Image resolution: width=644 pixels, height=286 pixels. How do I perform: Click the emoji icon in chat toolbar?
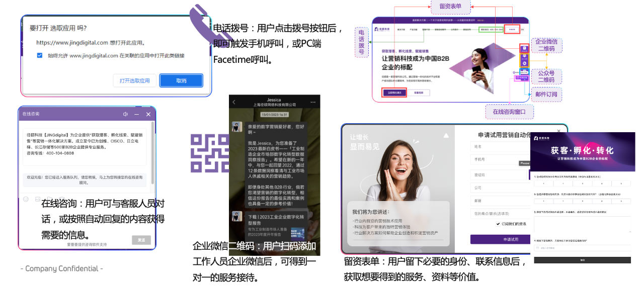point(26,199)
